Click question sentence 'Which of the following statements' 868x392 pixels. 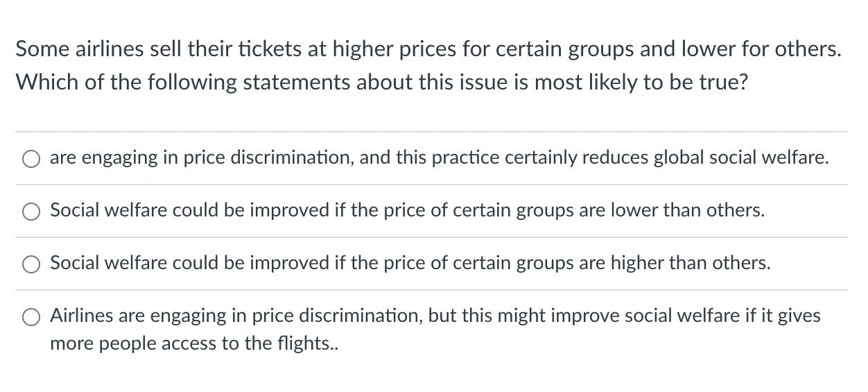382,82
